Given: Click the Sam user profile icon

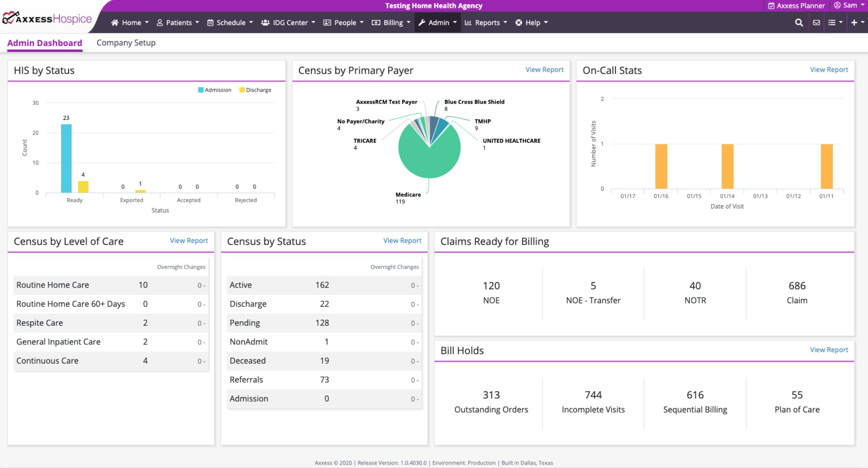Looking at the screenshot, I should pyautogui.click(x=837, y=5).
